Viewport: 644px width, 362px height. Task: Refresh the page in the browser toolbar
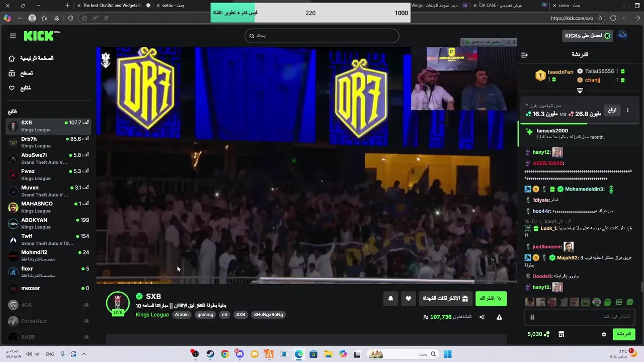pos(613,18)
